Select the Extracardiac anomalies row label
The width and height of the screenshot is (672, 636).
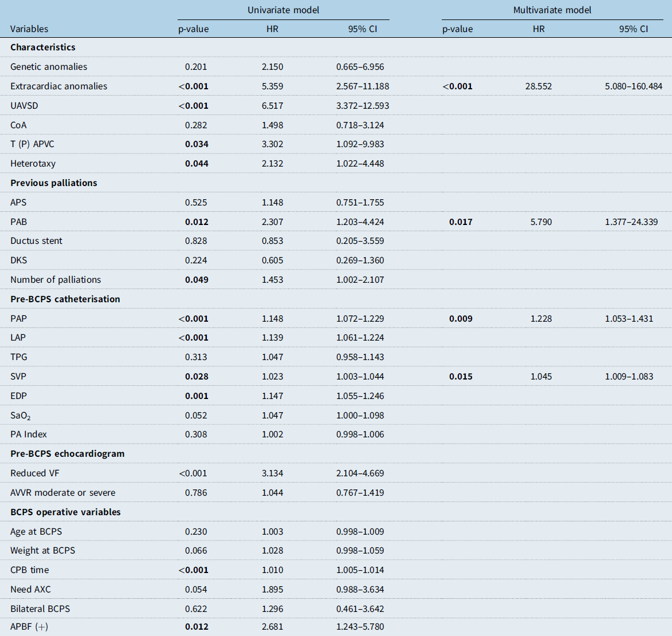[x=58, y=86]
